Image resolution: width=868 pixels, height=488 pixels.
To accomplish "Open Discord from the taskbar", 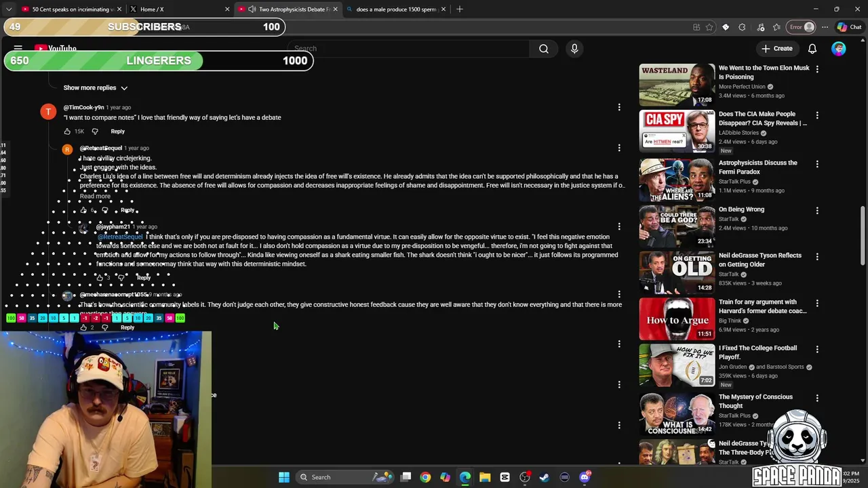I will tap(585, 477).
